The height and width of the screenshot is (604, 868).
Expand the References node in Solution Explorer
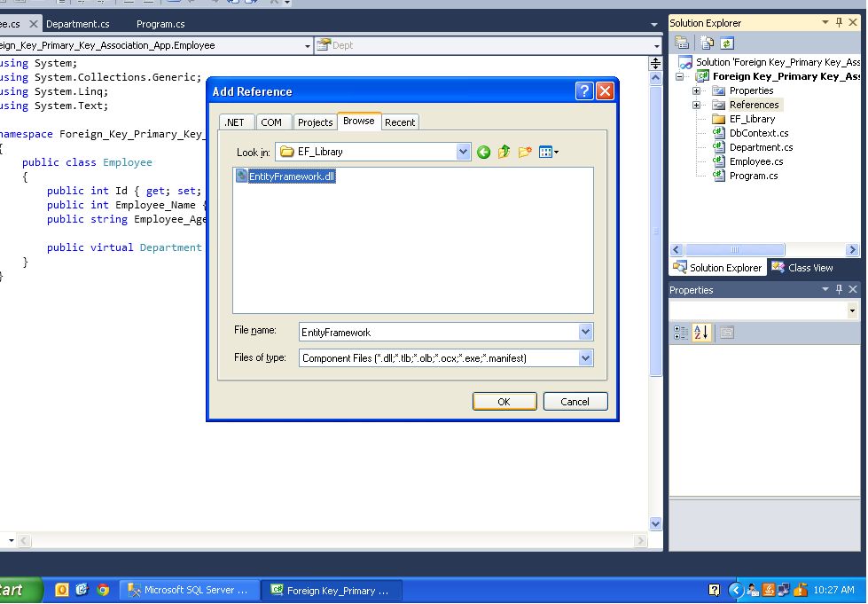[x=696, y=106]
